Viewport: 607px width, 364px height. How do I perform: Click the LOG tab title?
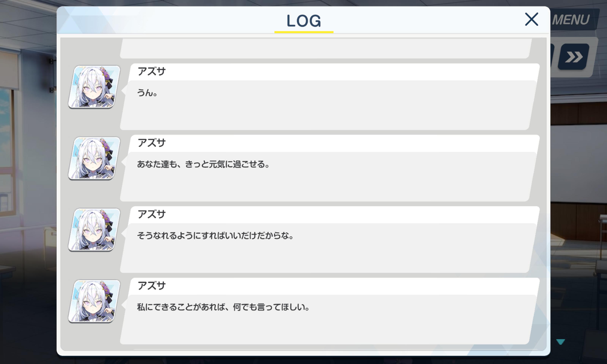(x=304, y=21)
